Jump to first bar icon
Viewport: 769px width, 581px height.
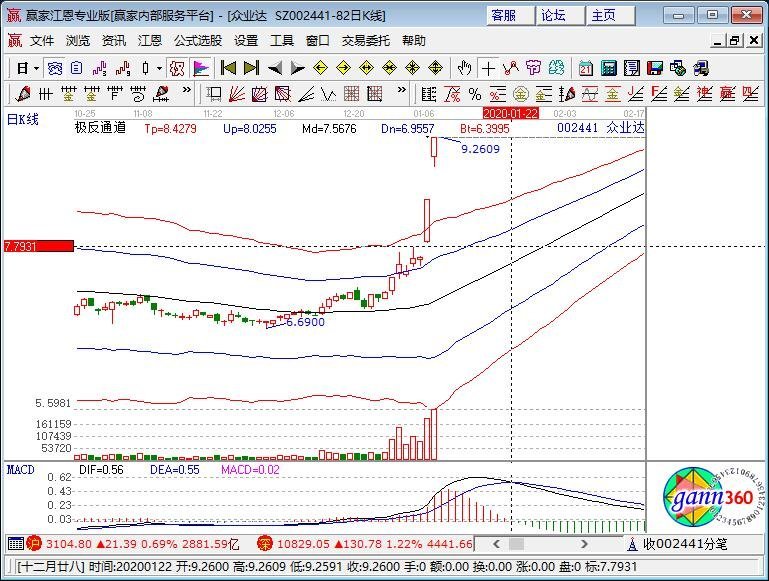tap(228, 68)
